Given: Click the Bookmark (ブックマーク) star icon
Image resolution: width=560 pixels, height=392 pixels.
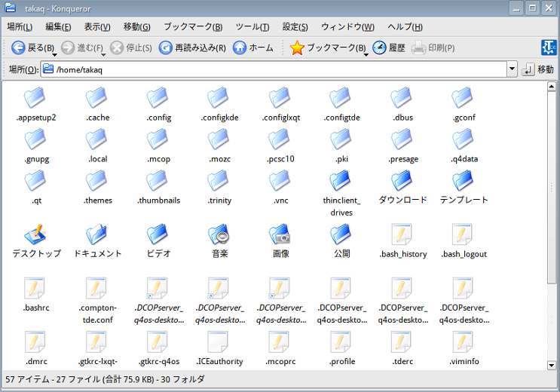Looking at the screenshot, I should pyautogui.click(x=297, y=48).
